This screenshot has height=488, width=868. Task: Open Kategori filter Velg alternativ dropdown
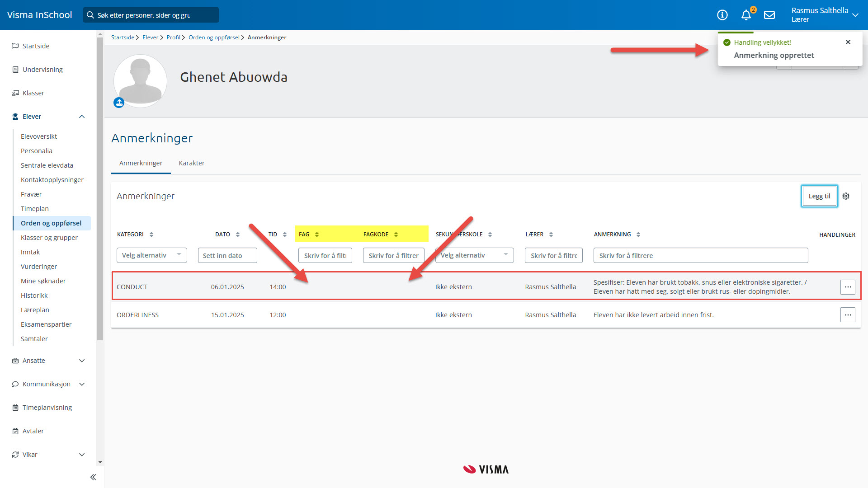[151, 255]
